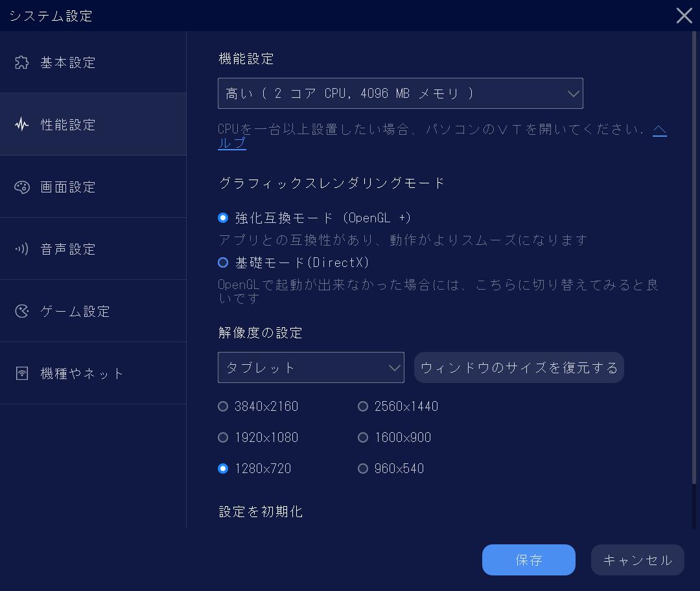Pick the 960x540 resolution

[x=363, y=469]
